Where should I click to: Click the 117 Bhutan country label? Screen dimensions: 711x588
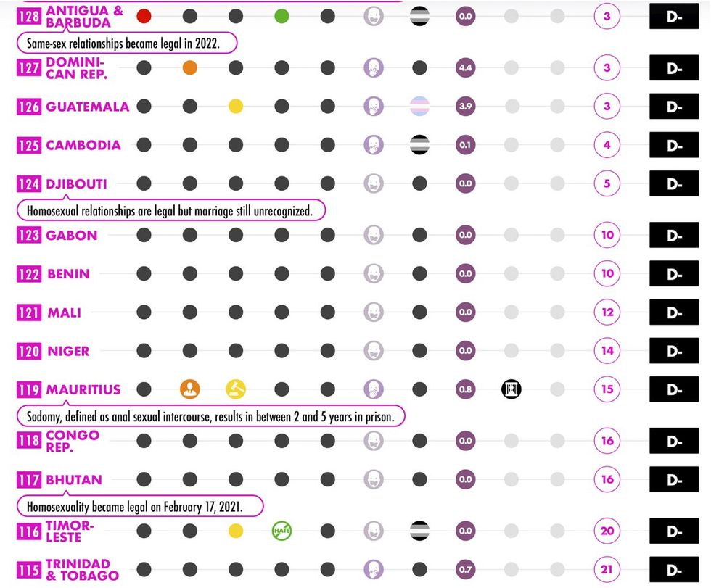pos(60,479)
